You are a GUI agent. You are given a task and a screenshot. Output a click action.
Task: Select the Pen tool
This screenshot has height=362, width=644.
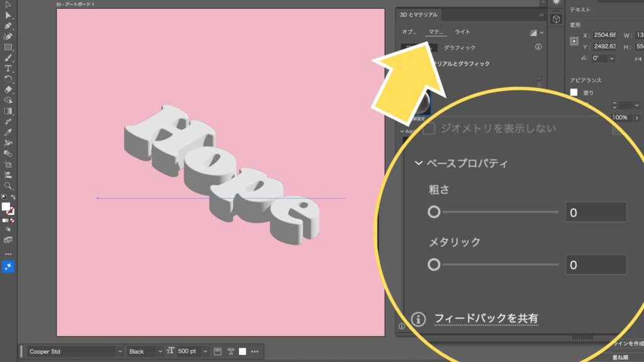tap(8, 26)
